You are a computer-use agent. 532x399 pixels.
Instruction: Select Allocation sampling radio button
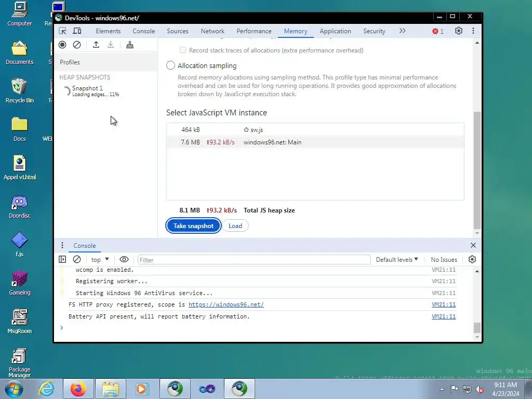pyautogui.click(x=170, y=65)
